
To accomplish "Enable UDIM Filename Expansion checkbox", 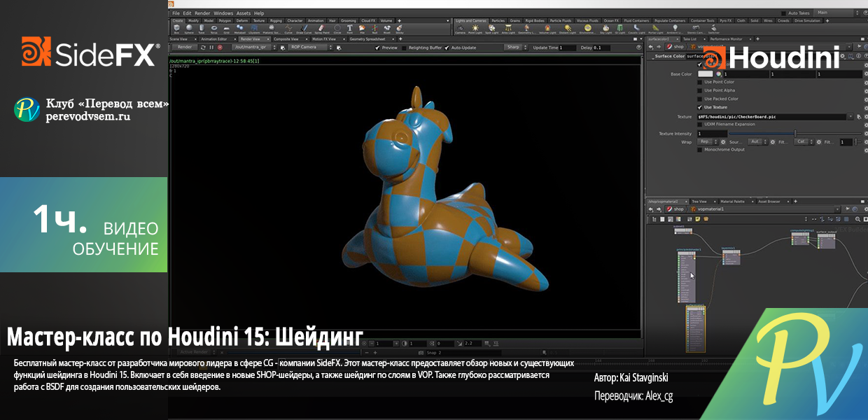I will pos(699,124).
